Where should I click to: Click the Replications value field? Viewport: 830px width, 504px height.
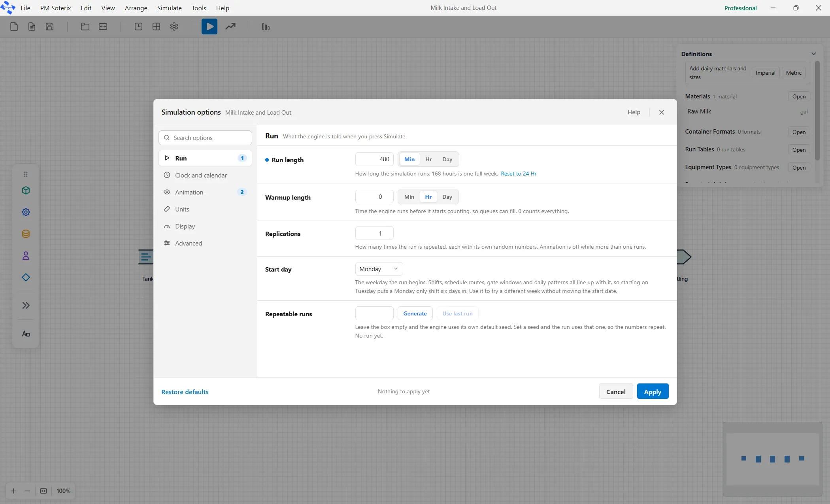tap(374, 233)
